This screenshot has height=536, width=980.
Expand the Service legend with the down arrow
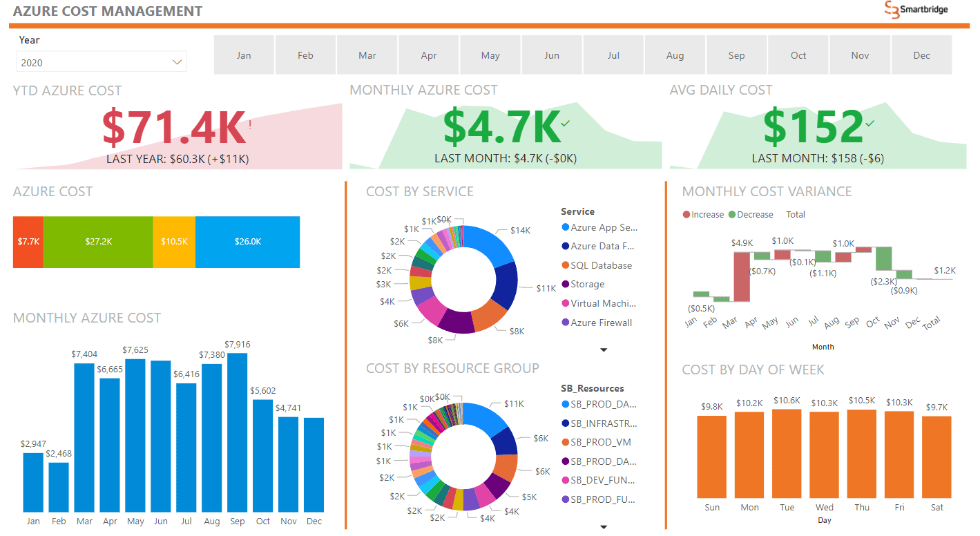coord(603,350)
